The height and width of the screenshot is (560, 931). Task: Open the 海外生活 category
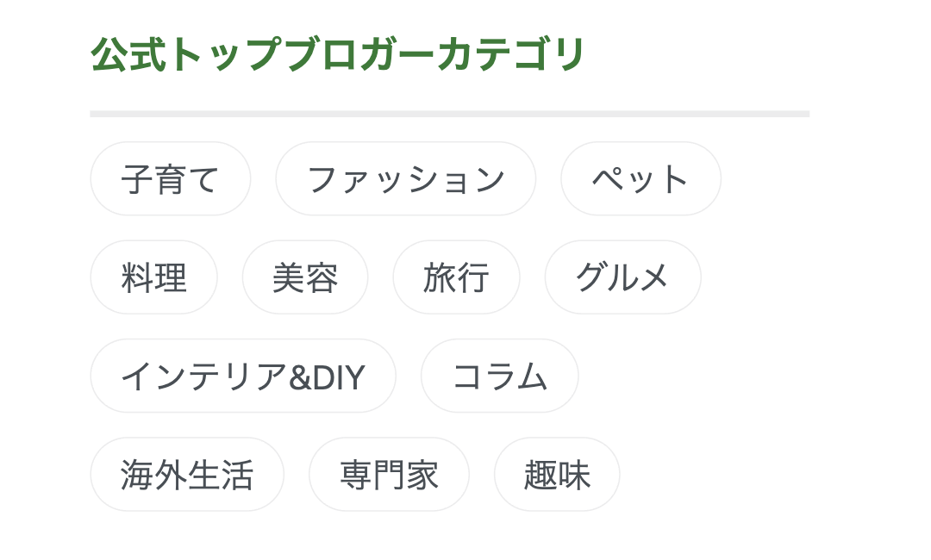(187, 475)
